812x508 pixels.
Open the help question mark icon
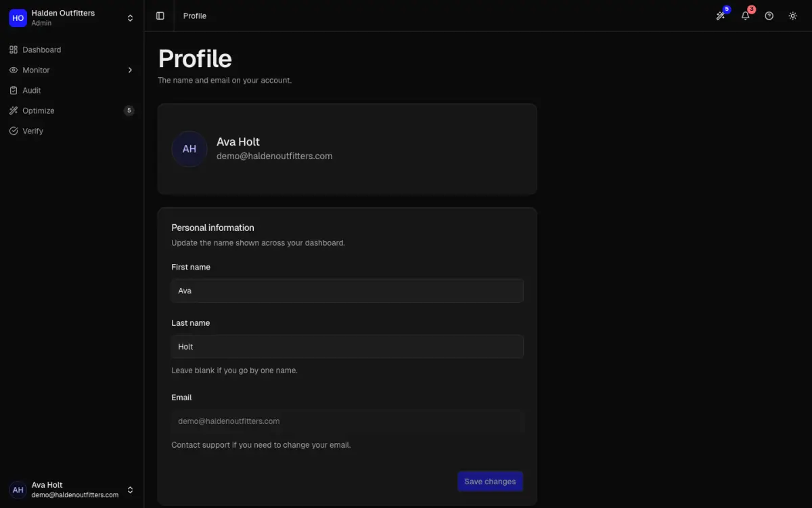(x=769, y=16)
